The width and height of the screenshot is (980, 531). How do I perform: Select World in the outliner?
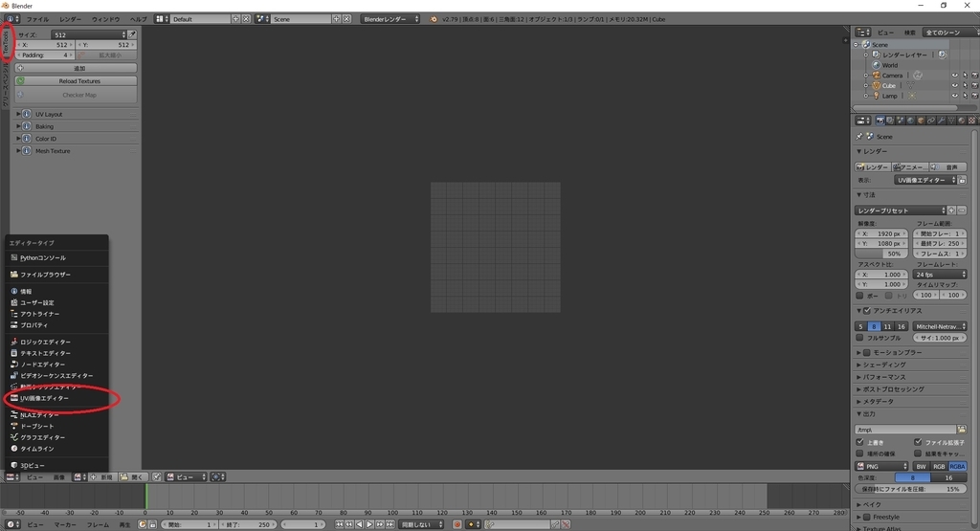coord(890,65)
